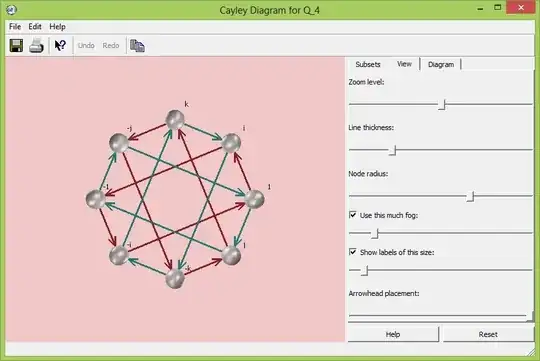Switch to the Subsets tab
This screenshot has width=540, height=361.
tap(368, 64)
